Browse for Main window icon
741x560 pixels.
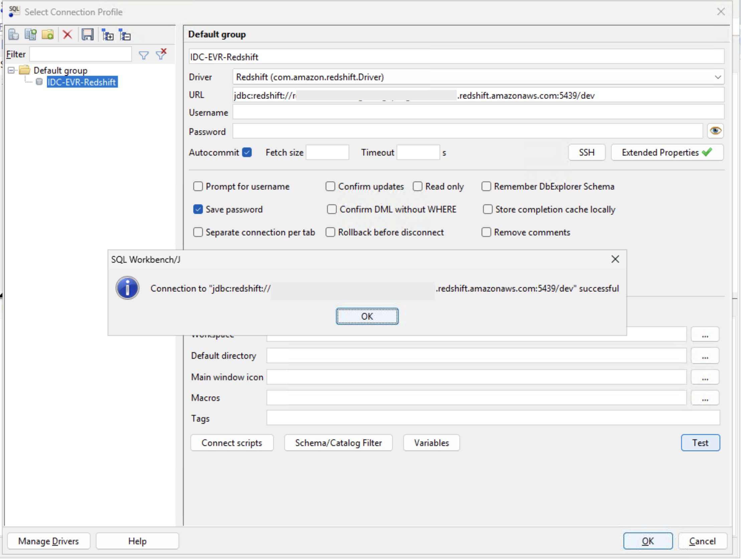click(705, 377)
